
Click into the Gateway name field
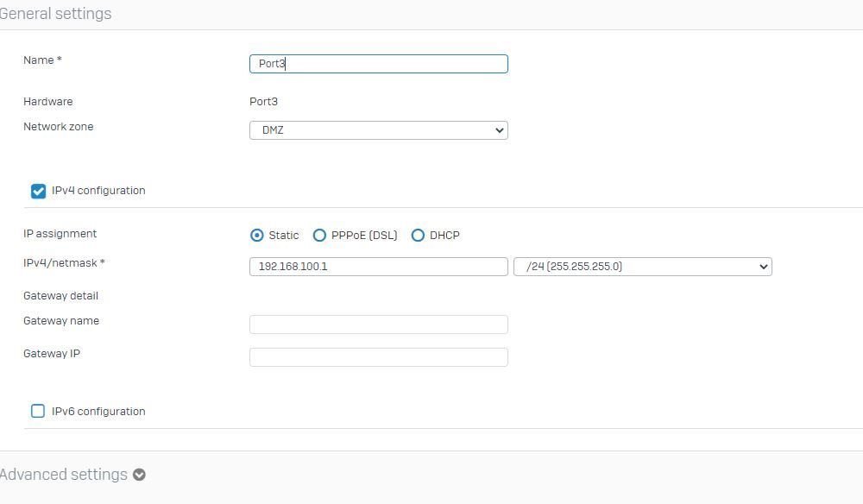click(379, 324)
